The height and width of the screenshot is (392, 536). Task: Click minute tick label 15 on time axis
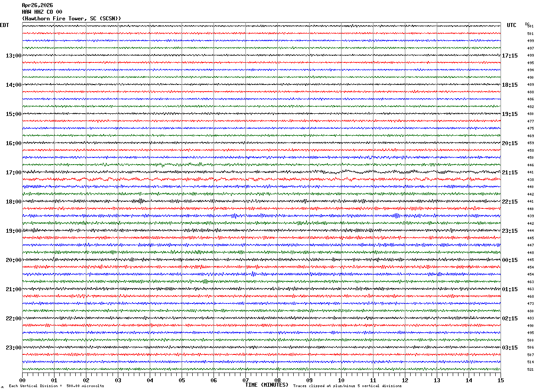(x=501, y=380)
